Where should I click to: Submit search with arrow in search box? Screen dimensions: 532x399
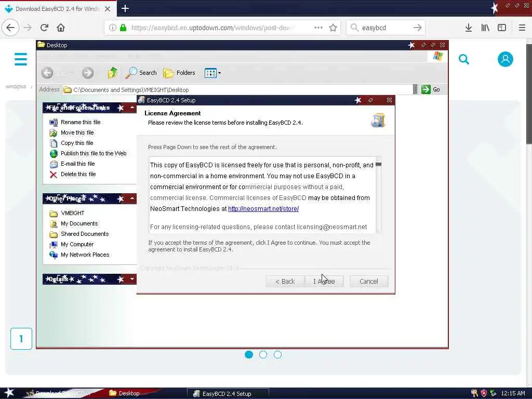[418, 28]
